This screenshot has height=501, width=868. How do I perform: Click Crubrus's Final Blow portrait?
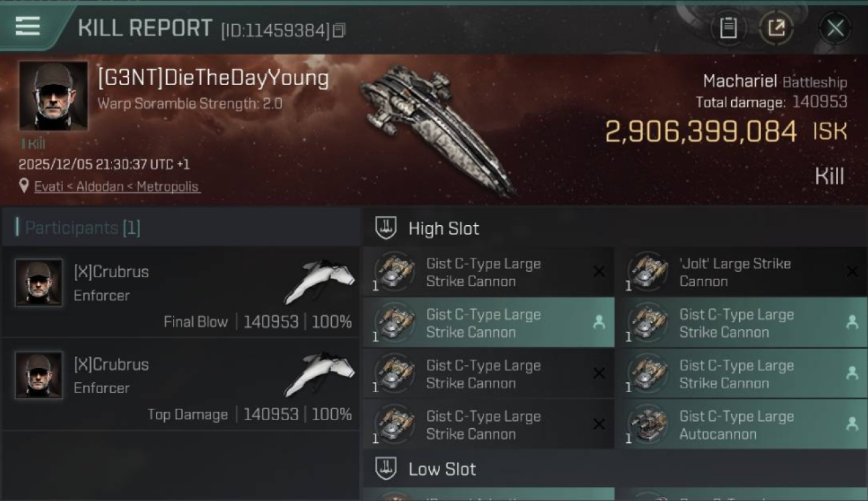click(39, 283)
